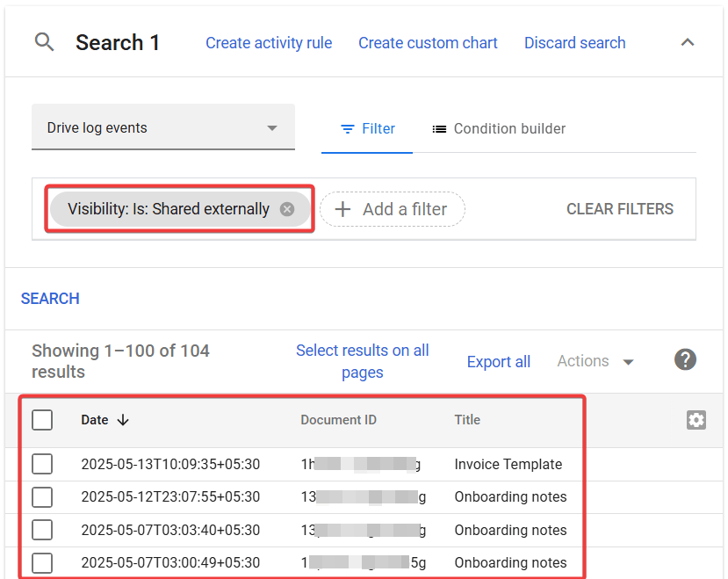The height and width of the screenshot is (579, 728).
Task: Collapse the search panel with the chevron
Action: [x=688, y=42]
